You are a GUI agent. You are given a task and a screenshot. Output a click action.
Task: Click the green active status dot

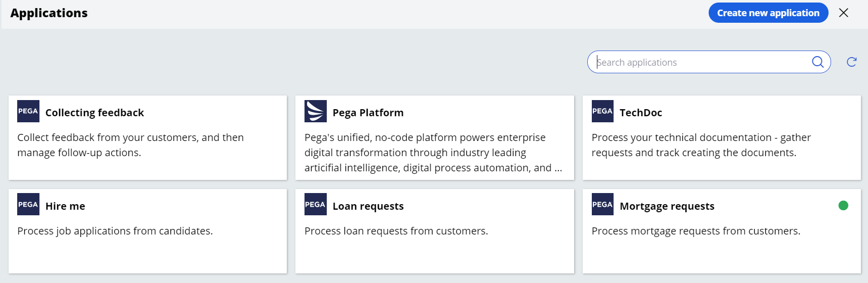click(843, 205)
